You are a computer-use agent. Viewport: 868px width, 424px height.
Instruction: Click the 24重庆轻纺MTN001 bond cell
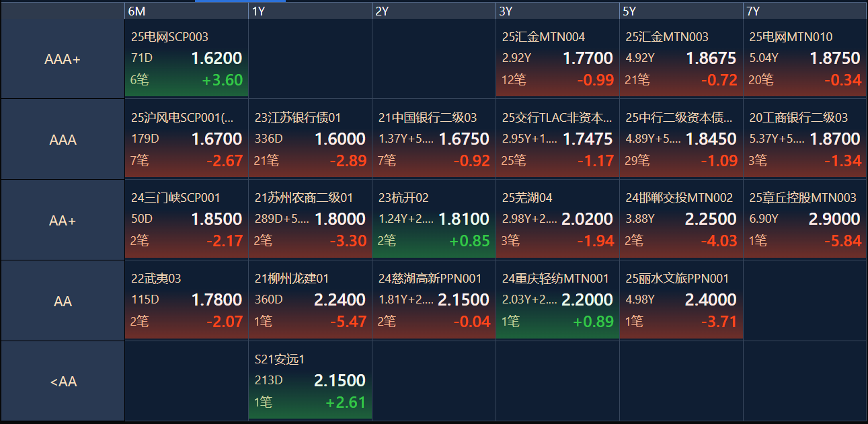coord(557,299)
